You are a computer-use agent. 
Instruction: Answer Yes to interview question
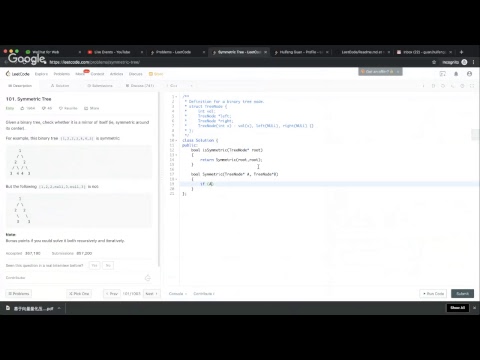coord(94,265)
